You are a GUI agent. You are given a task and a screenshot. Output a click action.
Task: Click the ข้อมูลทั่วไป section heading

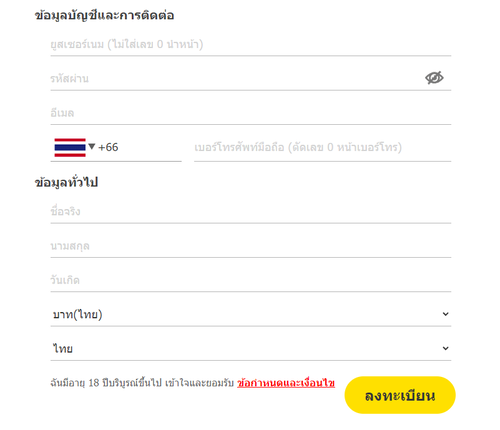(x=66, y=182)
